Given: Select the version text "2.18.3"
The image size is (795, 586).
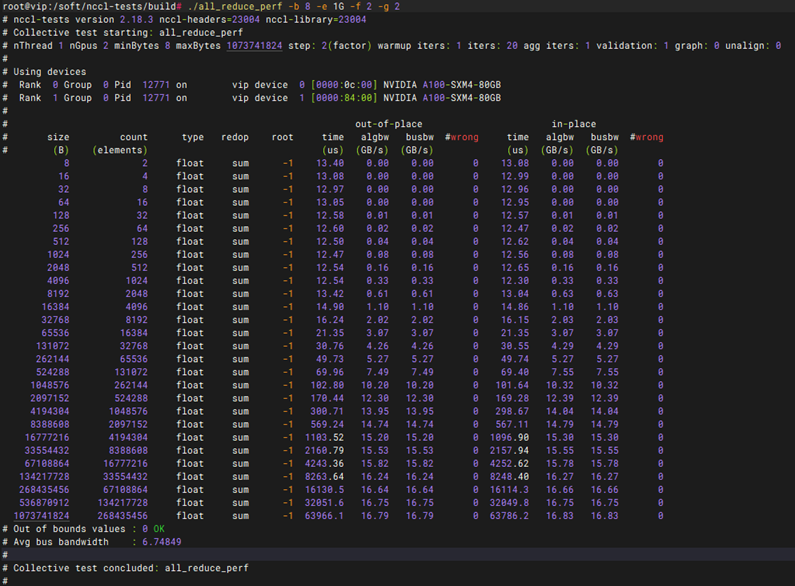Looking at the screenshot, I should [136, 20].
